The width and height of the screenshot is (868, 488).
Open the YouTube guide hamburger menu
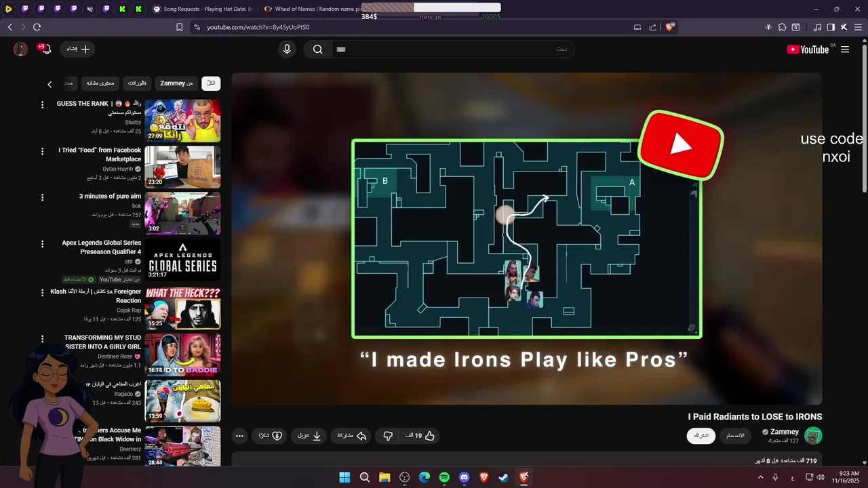[845, 49]
